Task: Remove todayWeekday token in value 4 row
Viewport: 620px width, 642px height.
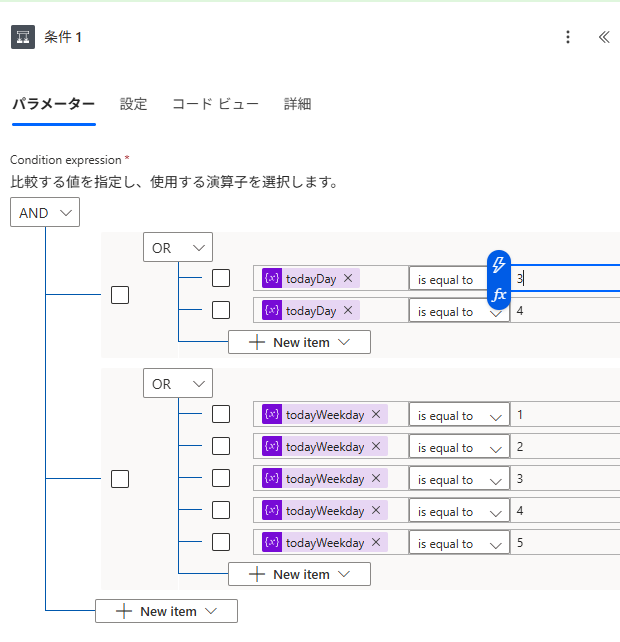Action: [376, 510]
